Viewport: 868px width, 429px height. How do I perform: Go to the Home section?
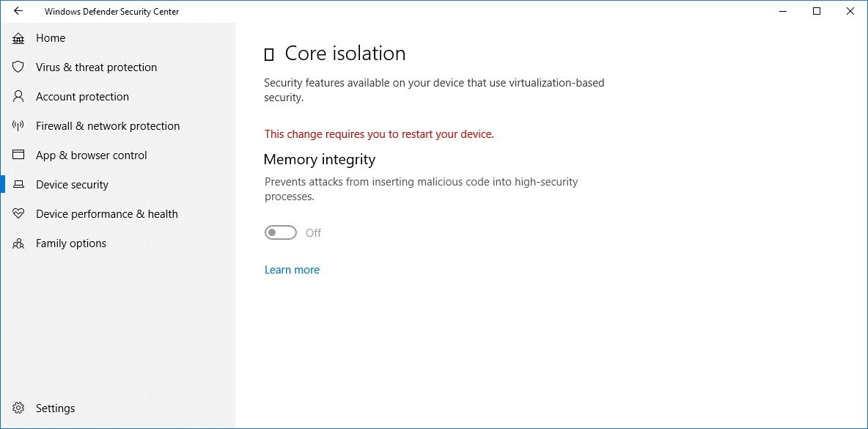(x=51, y=38)
